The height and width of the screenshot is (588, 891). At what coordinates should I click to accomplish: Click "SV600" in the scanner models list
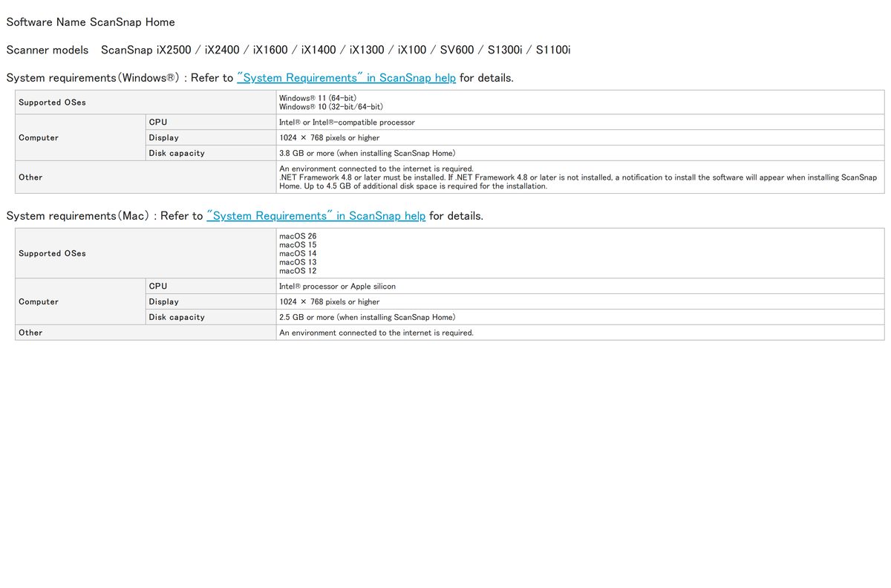(457, 50)
